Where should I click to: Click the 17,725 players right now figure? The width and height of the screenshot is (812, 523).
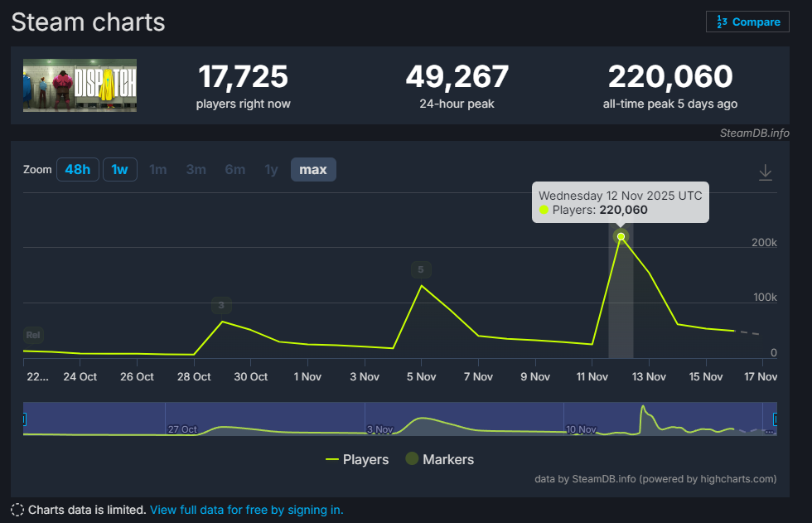coord(243,77)
